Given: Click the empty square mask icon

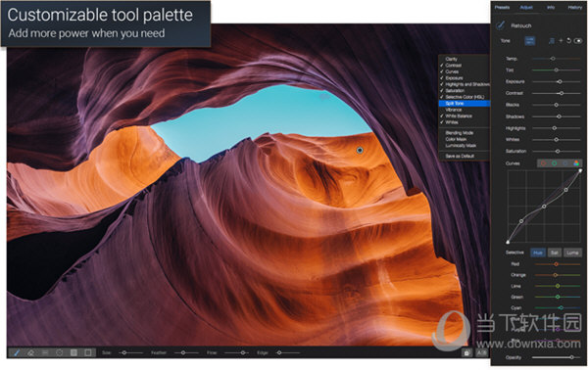Looking at the screenshot, I should [88, 352].
